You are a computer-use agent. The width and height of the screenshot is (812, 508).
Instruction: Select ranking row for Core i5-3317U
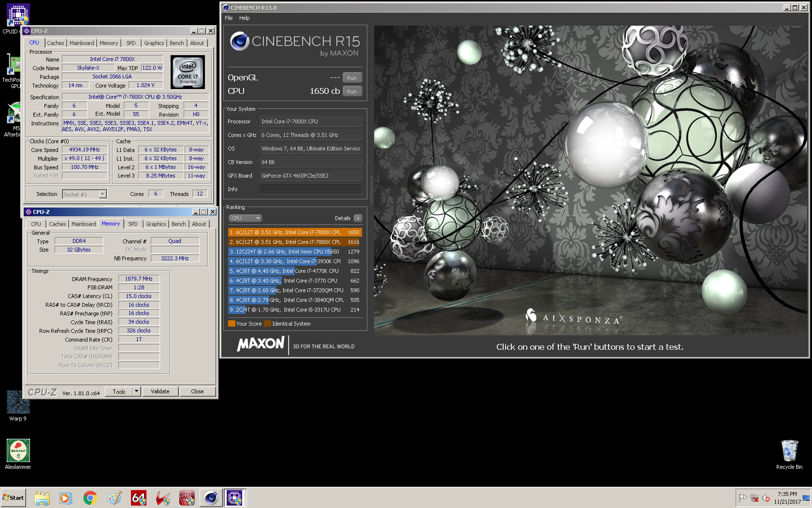[295, 310]
